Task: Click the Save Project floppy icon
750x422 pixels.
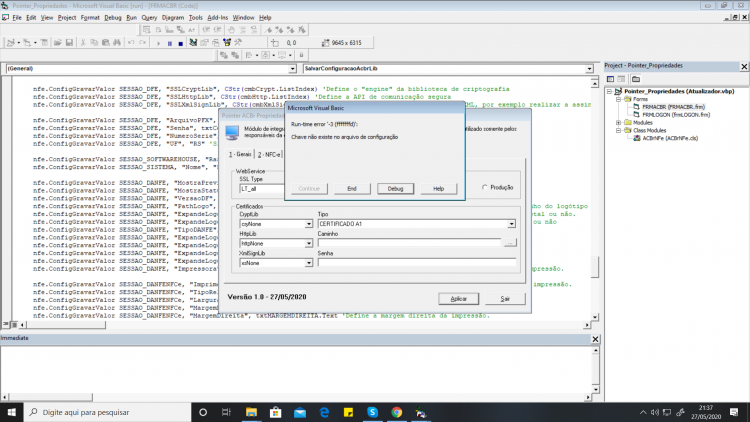Action: click(x=69, y=43)
